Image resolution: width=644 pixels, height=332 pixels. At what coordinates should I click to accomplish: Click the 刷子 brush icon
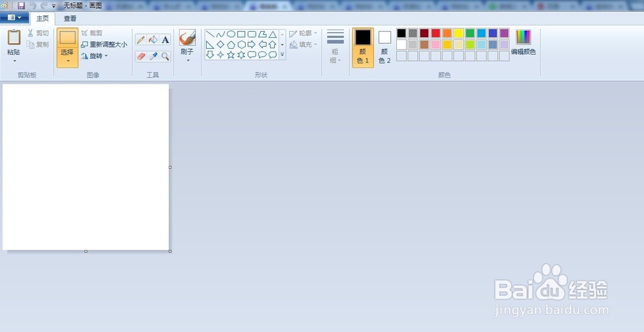coord(187,37)
